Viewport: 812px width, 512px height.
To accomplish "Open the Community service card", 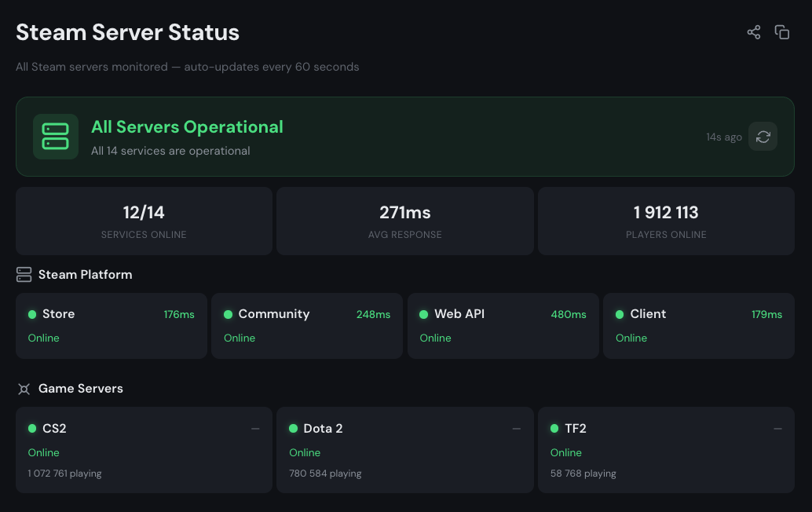I will coord(307,326).
